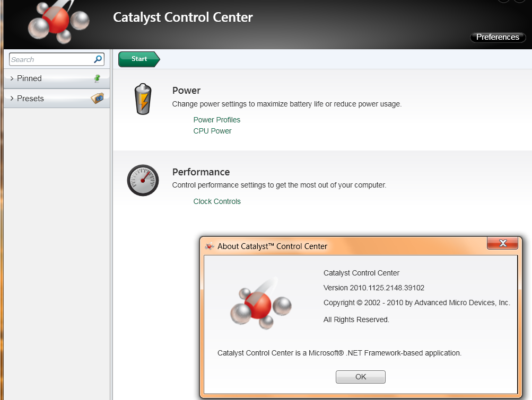Click the About dialog title bar icon
The height and width of the screenshot is (400, 532).
click(210, 246)
